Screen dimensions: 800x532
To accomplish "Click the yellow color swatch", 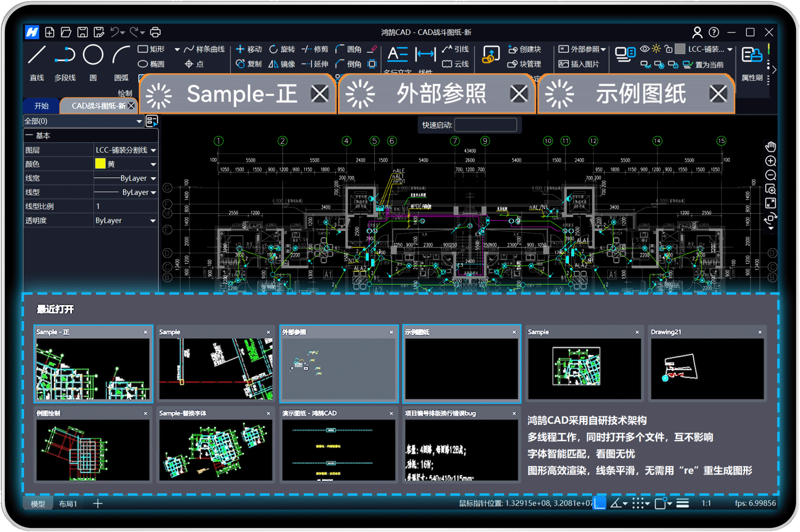I will (100, 164).
